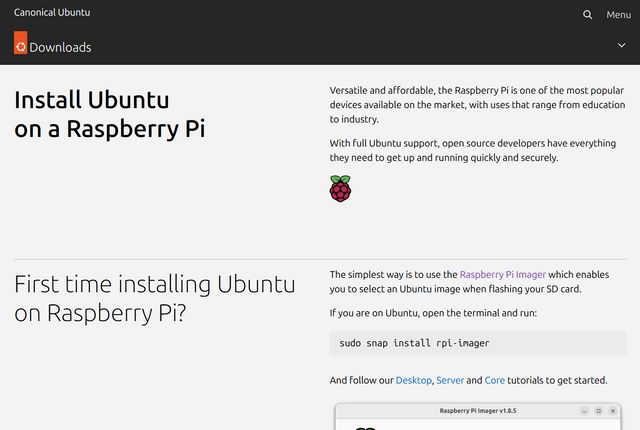Viewport: 640px width, 430px height.
Task: Open the Server tutorial link
Action: coord(450,380)
